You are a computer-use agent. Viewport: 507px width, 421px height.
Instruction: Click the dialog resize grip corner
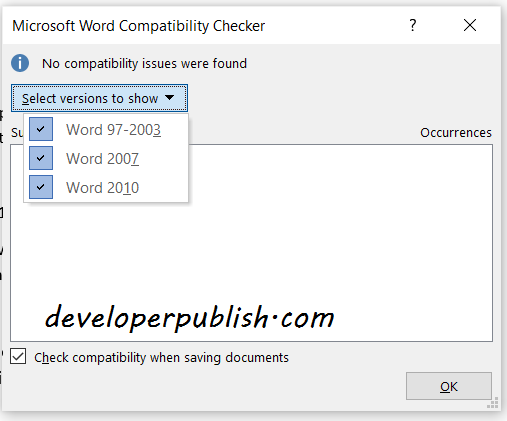[x=493, y=402]
